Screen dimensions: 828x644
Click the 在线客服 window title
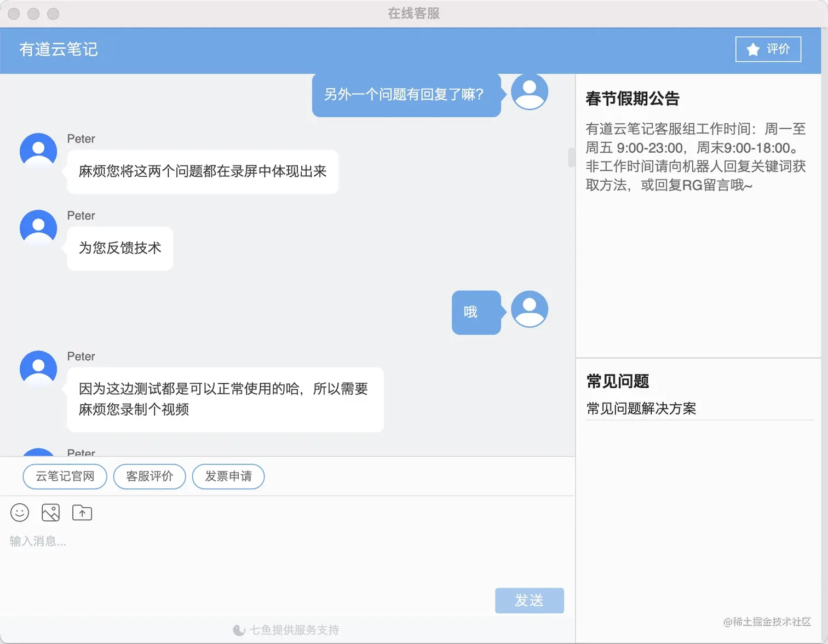[414, 13]
